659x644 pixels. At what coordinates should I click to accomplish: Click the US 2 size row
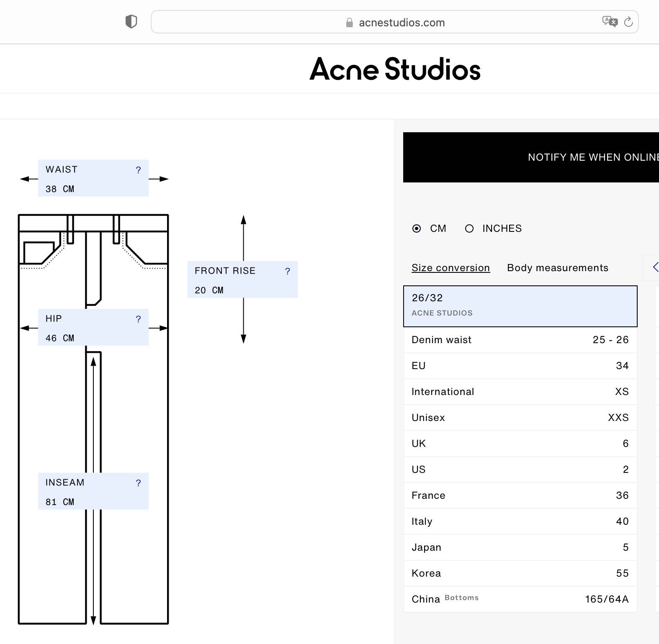tap(520, 470)
